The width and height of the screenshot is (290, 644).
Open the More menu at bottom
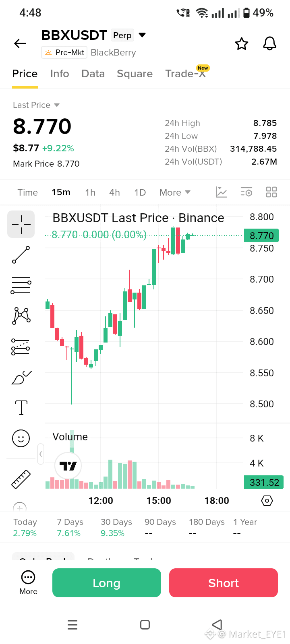pos(28,583)
